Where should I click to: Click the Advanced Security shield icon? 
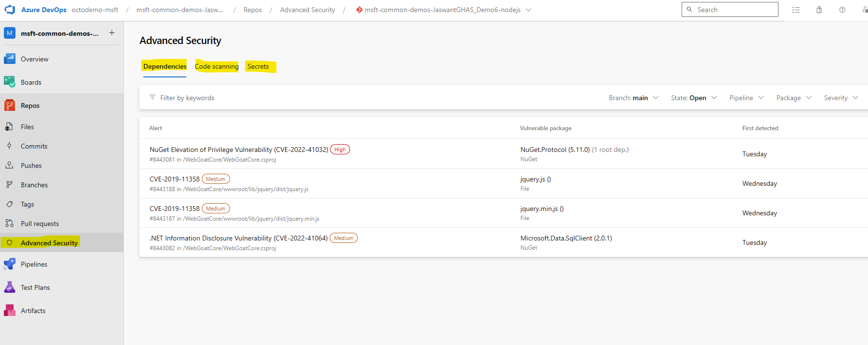pos(9,243)
